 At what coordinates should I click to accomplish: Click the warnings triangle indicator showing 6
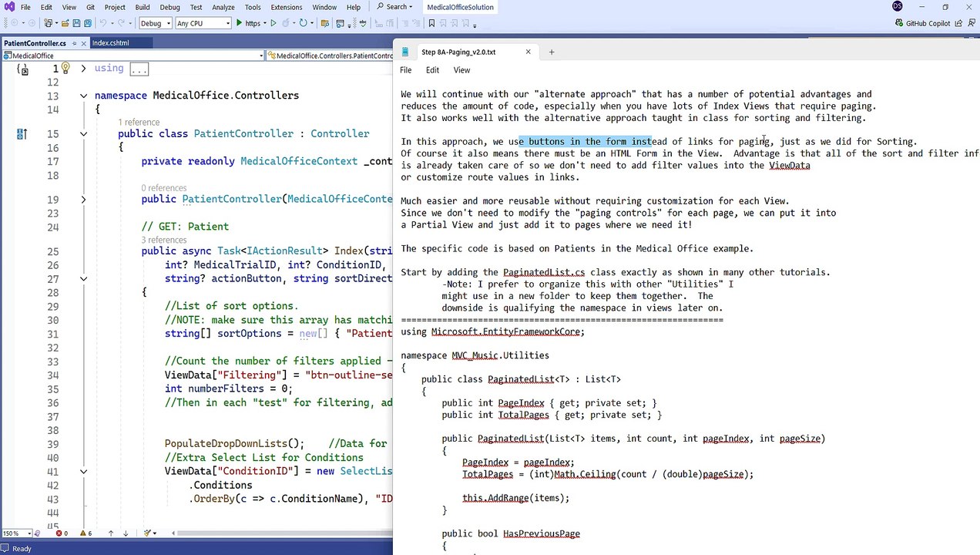pos(85,533)
